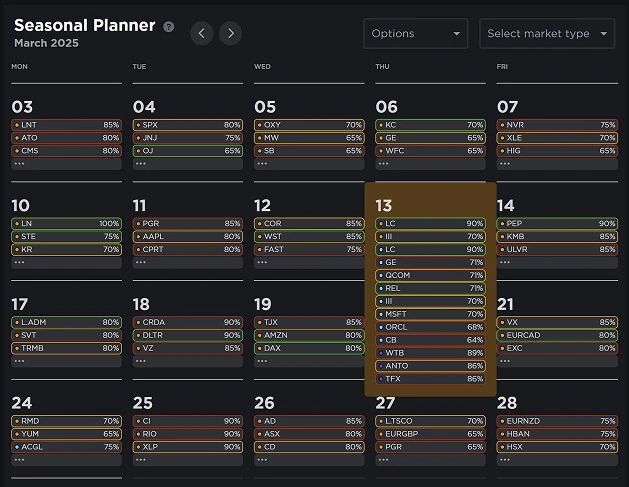Open the Options dropdown
The image size is (629, 487).
[x=416, y=33]
